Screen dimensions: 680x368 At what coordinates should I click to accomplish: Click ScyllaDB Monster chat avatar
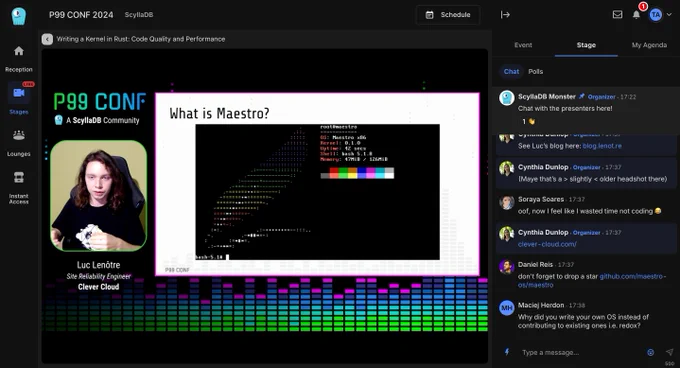pos(507,98)
